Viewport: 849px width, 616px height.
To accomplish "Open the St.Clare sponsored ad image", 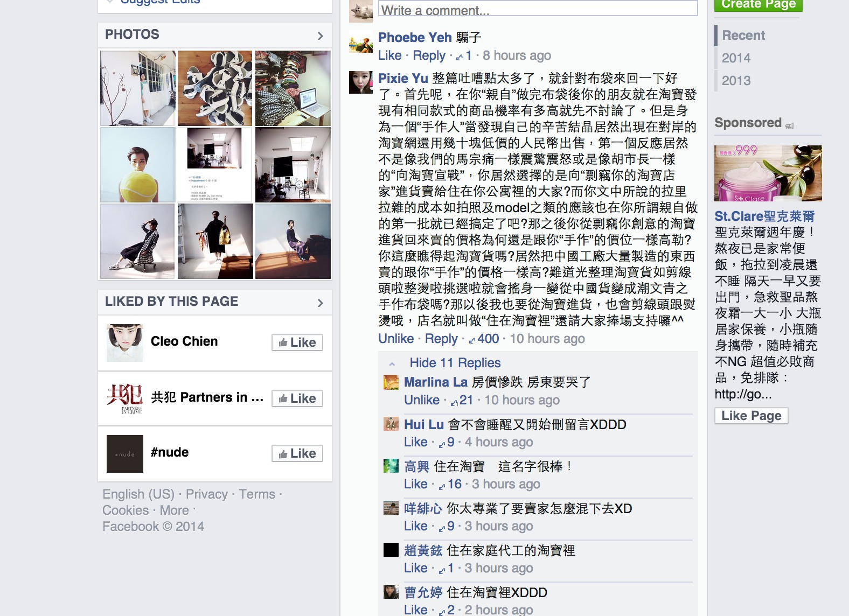I will [768, 173].
